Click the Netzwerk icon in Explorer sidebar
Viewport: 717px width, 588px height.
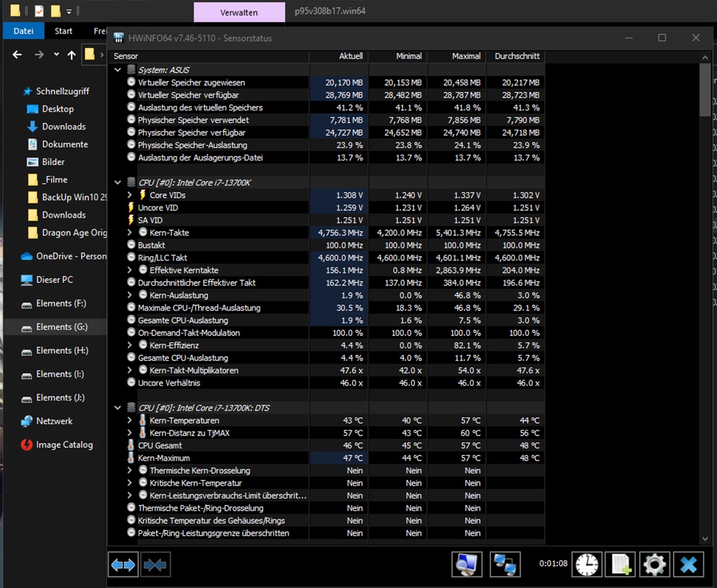26,421
